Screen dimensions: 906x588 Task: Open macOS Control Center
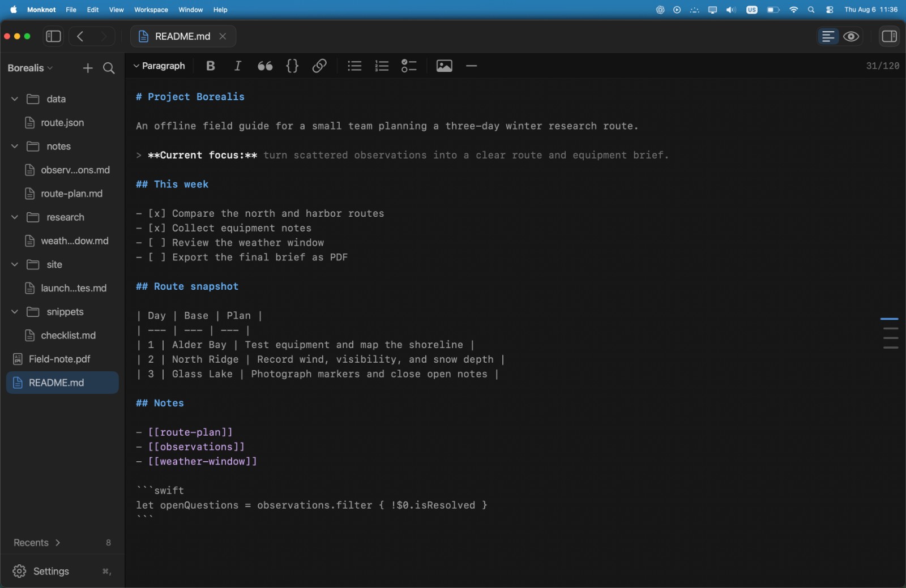[830, 10]
